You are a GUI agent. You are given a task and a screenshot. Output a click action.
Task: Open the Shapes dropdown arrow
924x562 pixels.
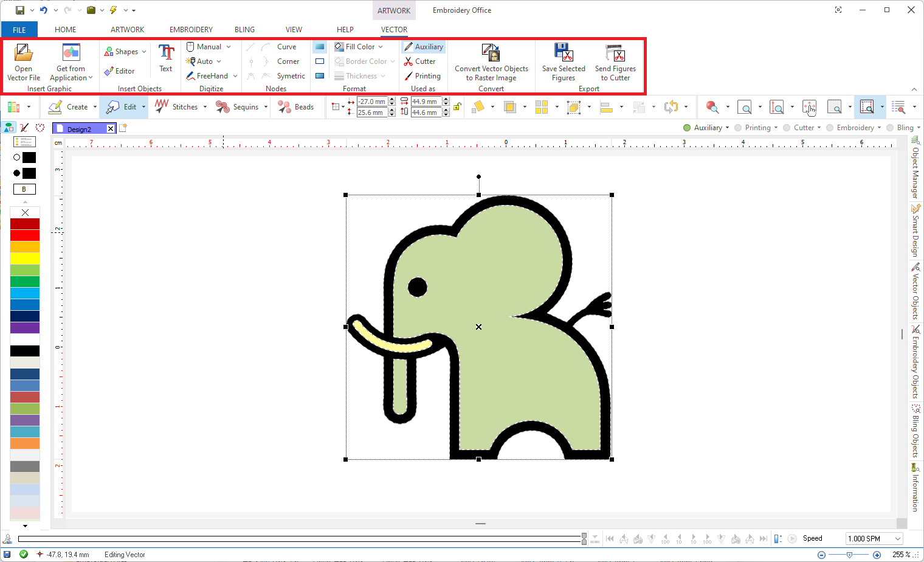pos(144,52)
